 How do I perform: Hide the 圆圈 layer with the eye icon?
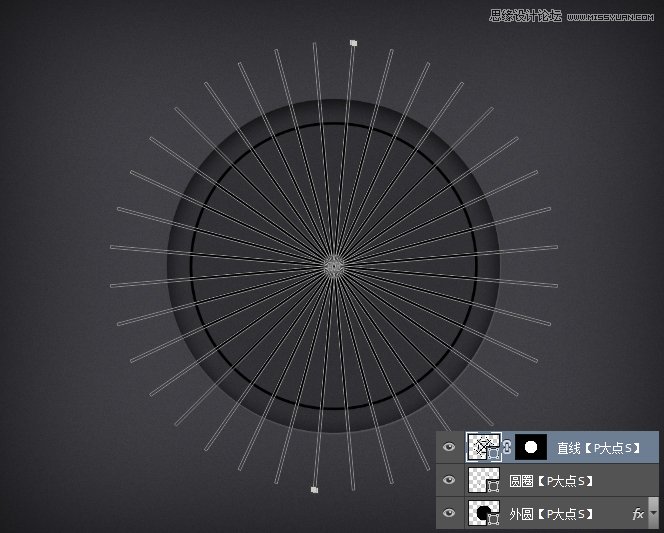(x=449, y=481)
